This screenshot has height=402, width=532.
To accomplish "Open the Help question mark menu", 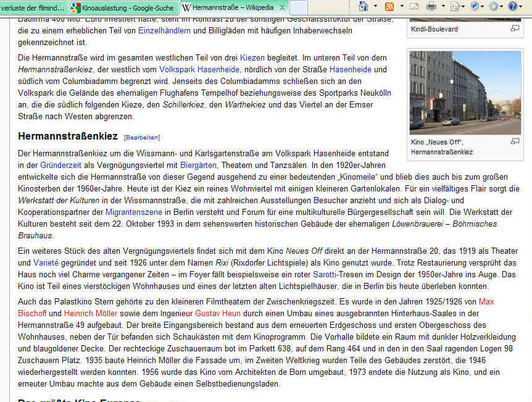I will point(515,6).
